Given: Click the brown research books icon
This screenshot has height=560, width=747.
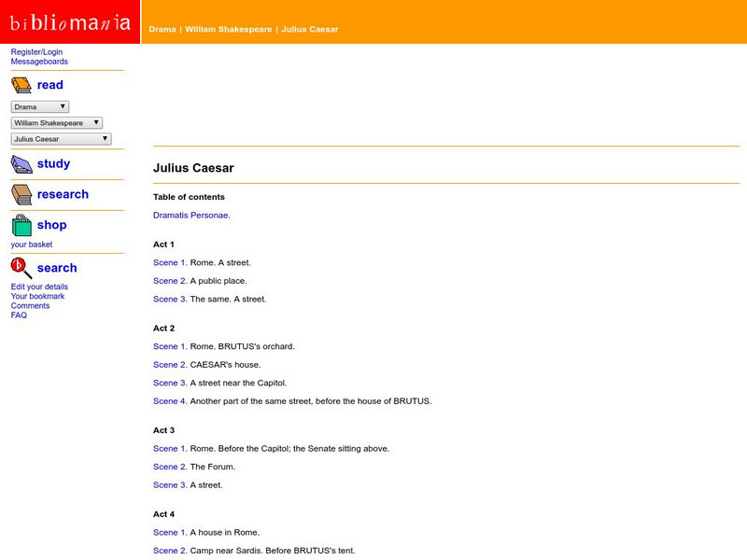Looking at the screenshot, I should [21, 195].
